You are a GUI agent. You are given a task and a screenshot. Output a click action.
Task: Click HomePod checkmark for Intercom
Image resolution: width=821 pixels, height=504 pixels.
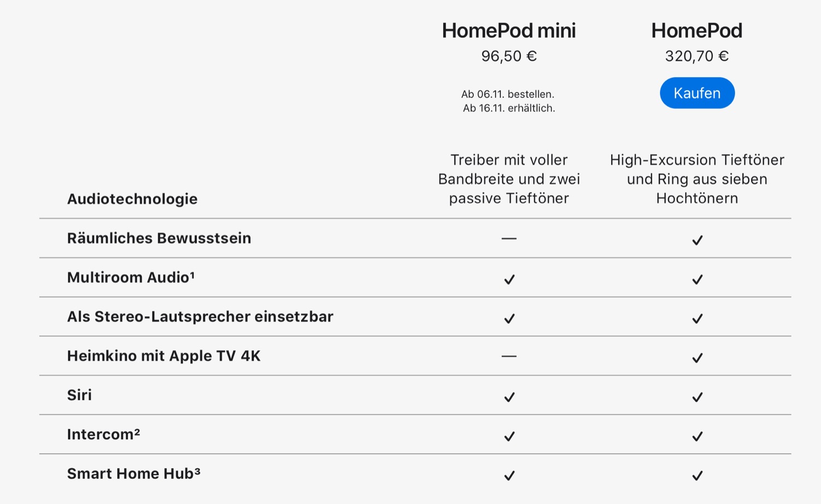tap(697, 436)
